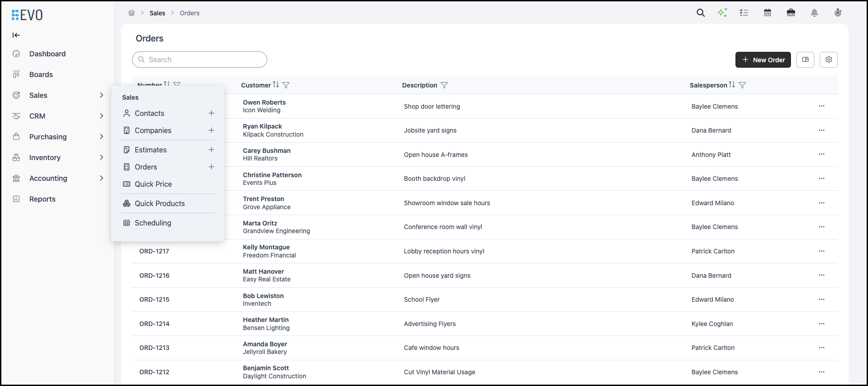Screen dimensions: 868x386
Task: Expand the Sales sidebar submenu
Action: tap(101, 95)
